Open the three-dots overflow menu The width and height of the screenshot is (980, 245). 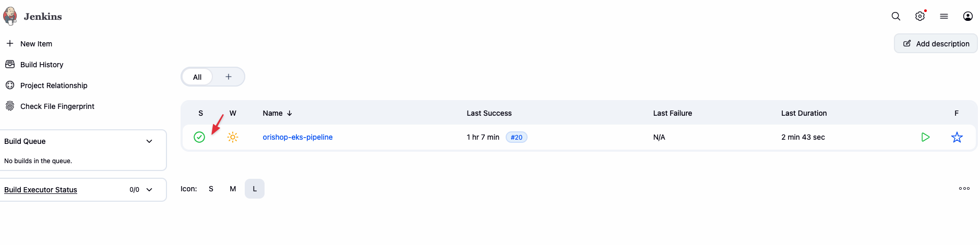pyautogui.click(x=964, y=189)
